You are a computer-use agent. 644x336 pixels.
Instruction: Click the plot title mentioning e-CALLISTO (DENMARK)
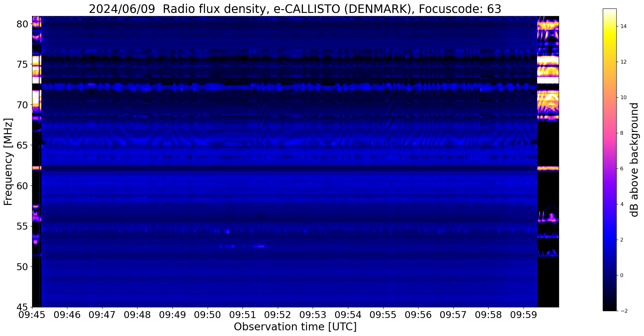coord(295,9)
